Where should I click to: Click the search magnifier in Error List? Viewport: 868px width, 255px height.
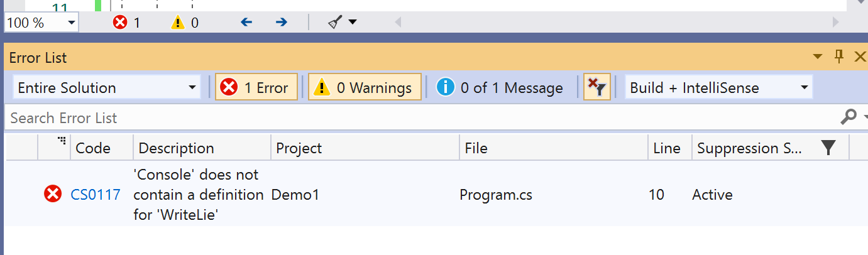pyautogui.click(x=849, y=117)
